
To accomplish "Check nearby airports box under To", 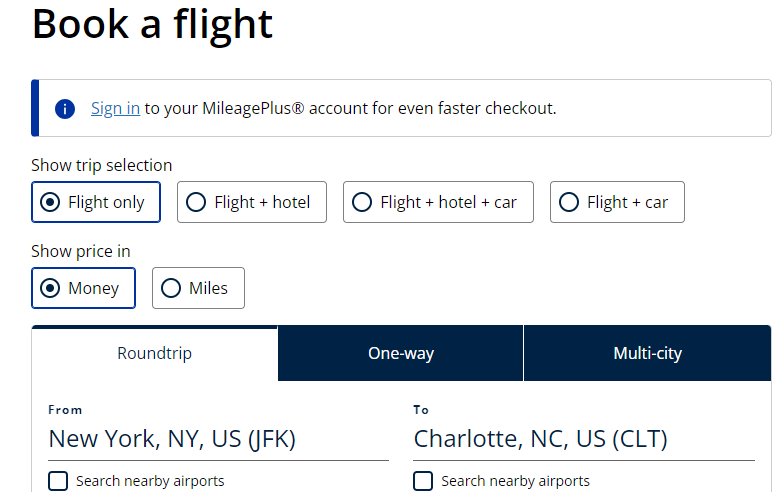I will tap(424, 481).
